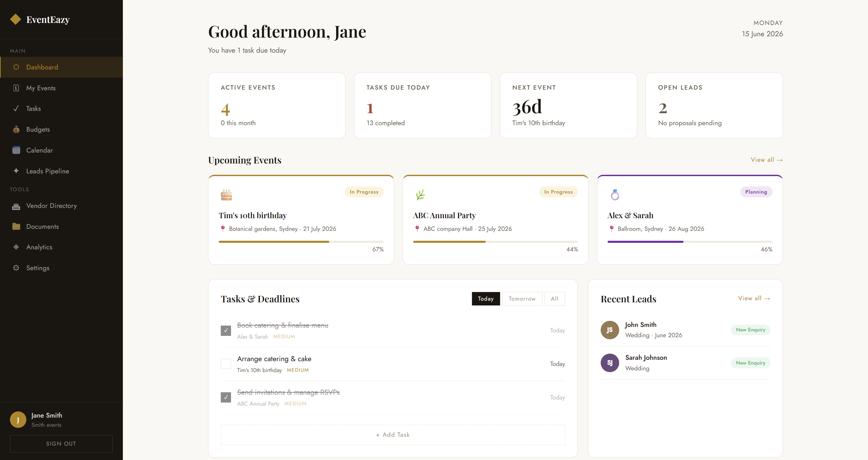The height and width of the screenshot is (460, 868).
Task: Switch to the All tasks tab
Action: pos(554,299)
